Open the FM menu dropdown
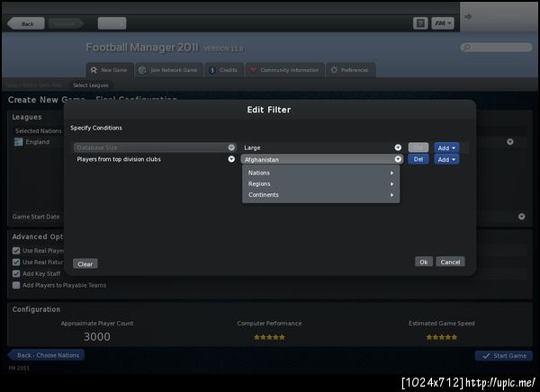The width and height of the screenshot is (540, 392). [x=443, y=23]
